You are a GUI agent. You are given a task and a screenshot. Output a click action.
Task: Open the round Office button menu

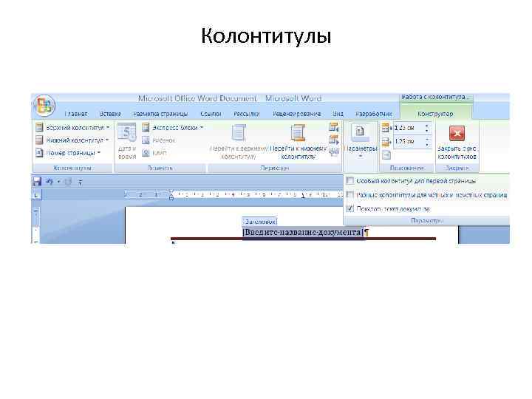tap(44, 106)
